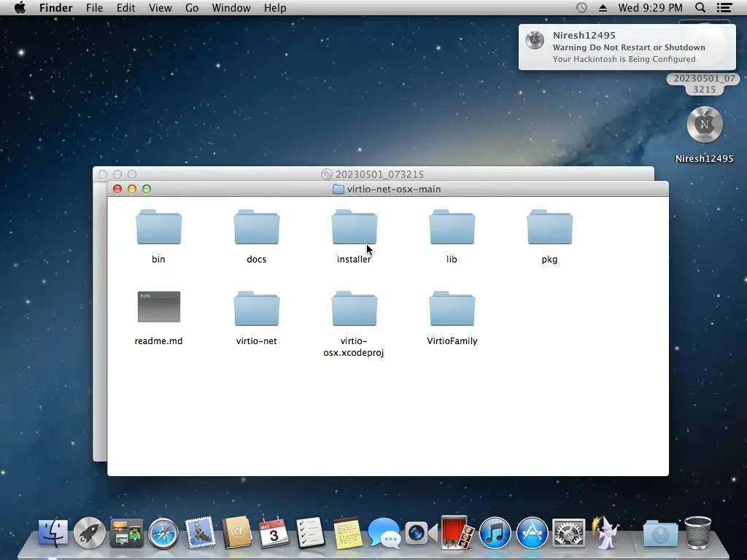Open the Edit menu
Image resolution: width=747 pixels, height=560 pixels.
(x=125, y=8)
